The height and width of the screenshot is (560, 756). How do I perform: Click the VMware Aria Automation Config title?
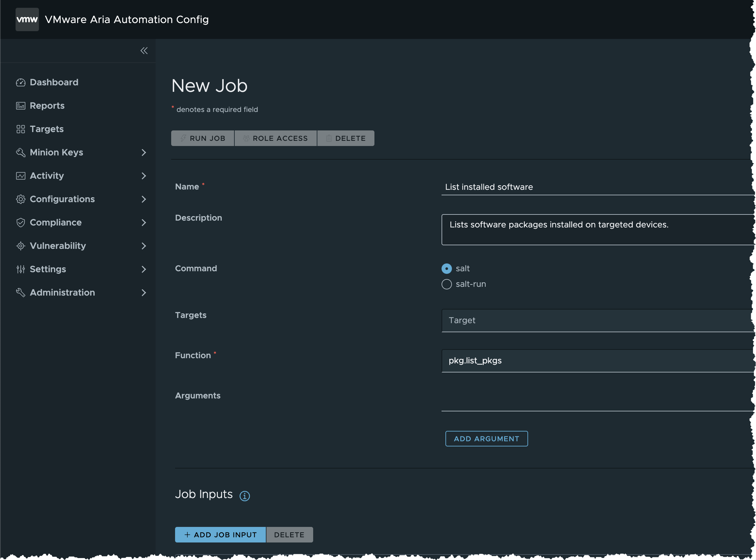click(127, 20)
